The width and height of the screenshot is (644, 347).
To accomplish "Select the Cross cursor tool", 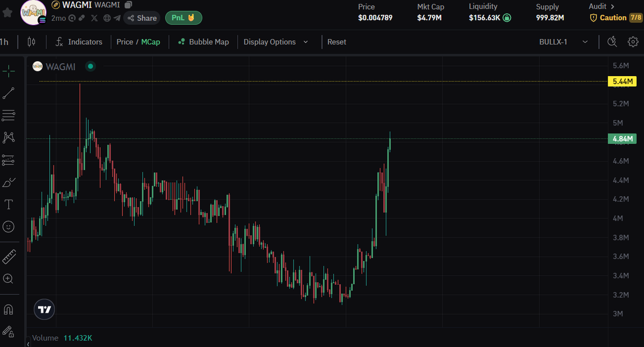I will (x=9, y=70).
